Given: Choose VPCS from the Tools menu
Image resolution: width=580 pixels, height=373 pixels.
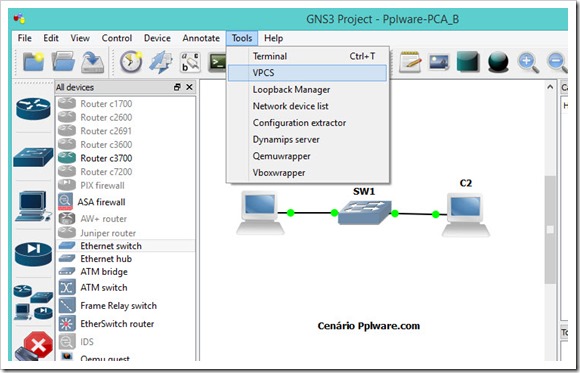Looking at the screenshot, I should 308,73.
